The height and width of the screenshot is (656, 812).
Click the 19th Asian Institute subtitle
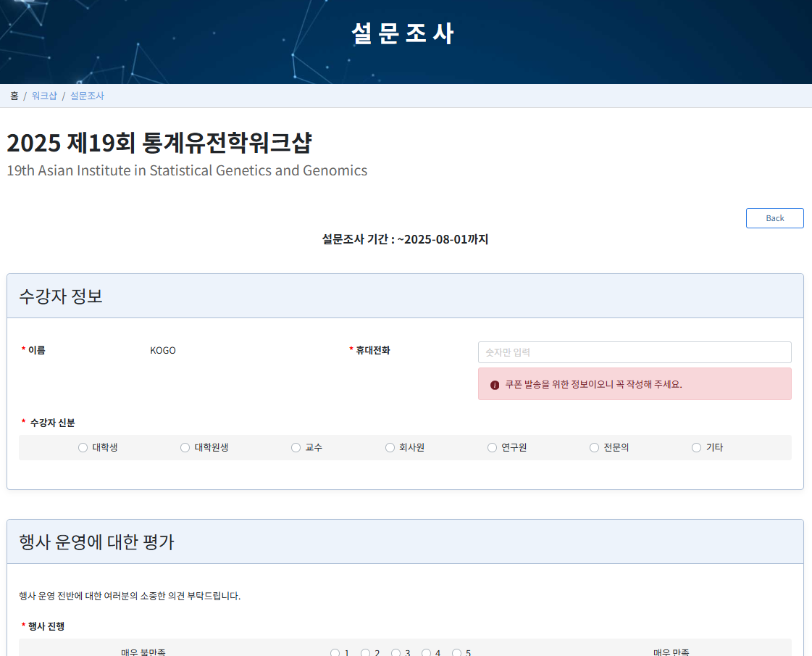[x=187, y=170]
